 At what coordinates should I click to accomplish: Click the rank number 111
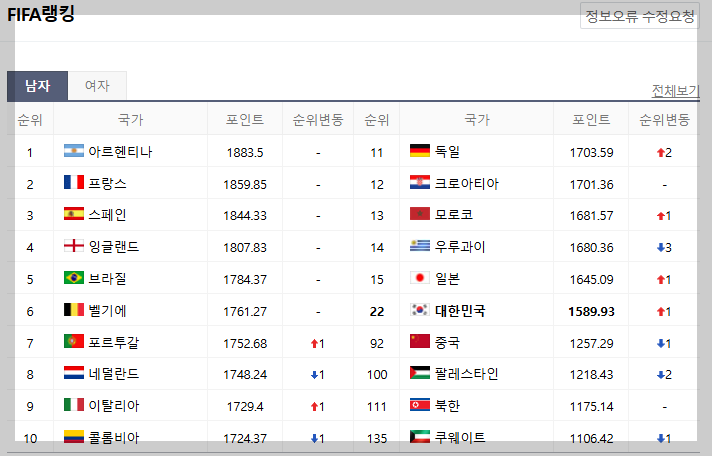pos(377,406)
